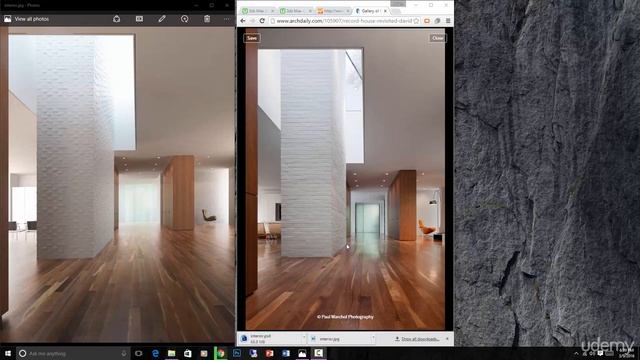Screen dimensions: 640x360
Task: Switch to Photos app from taskbar
Action: tap(302, 353)
